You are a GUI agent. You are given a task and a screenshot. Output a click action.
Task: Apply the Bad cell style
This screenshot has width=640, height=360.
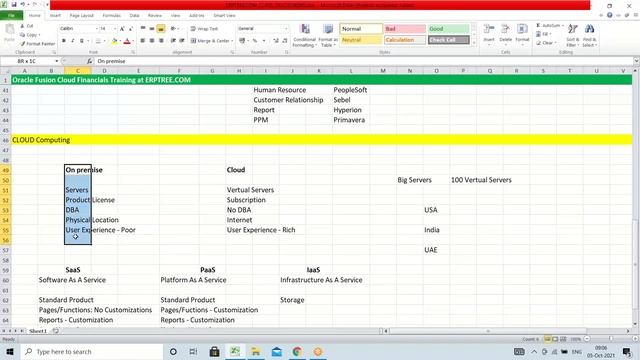[404, 29]
